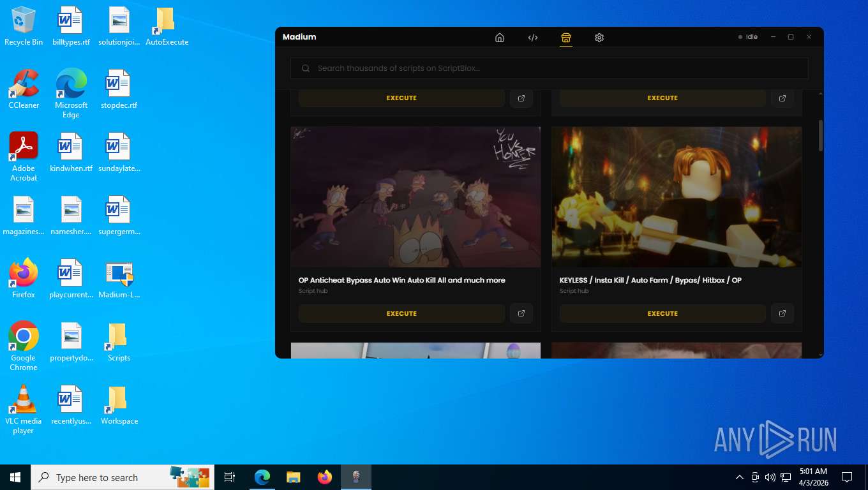Click the KEYLESS Insta Kill thumbnail
868x490 pixels.
click(x=677, y=197)
